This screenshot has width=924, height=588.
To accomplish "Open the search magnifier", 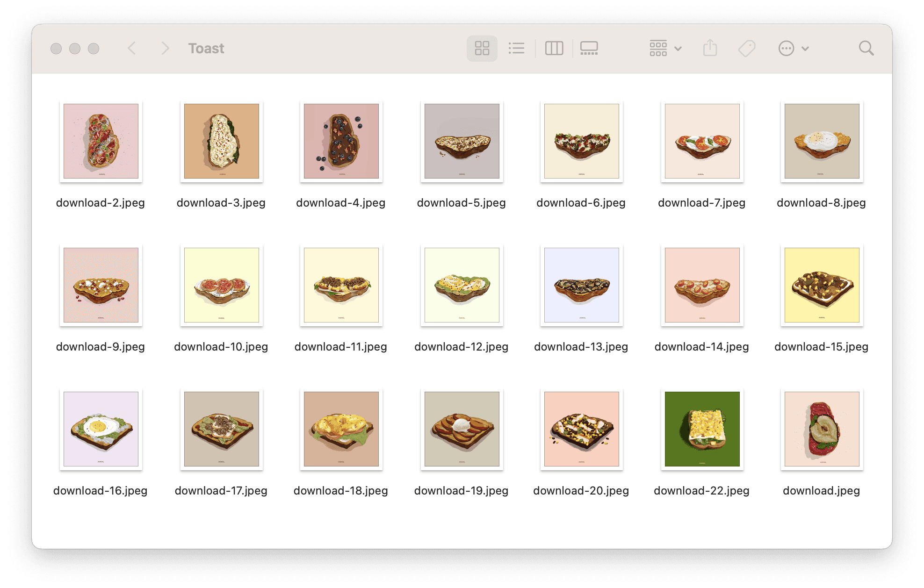I will (x=866, y=48).
